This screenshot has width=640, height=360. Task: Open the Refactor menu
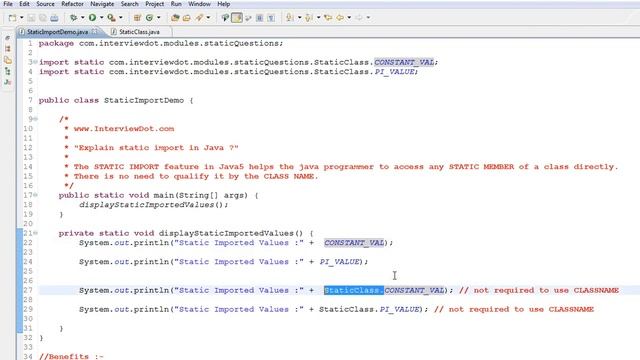(x=72, y=4)
